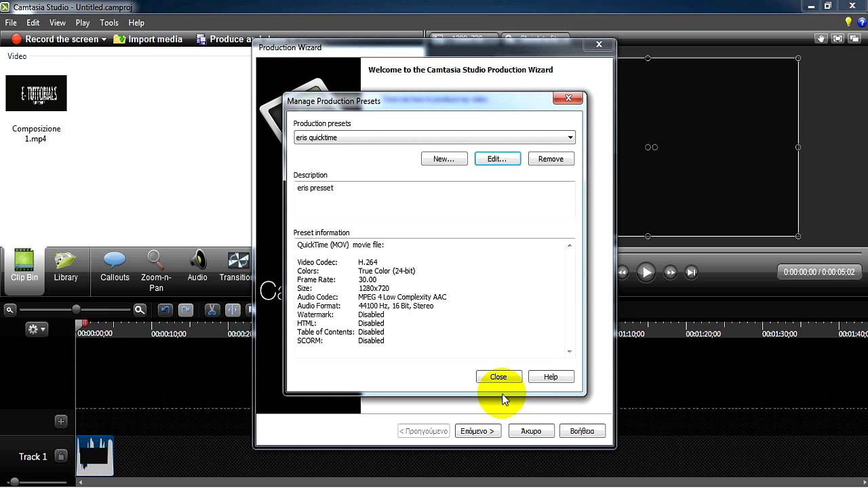The width and height of the screenshot is (868, 488).
Task: Click the scissors Cut button
Action: click(212, 310)
